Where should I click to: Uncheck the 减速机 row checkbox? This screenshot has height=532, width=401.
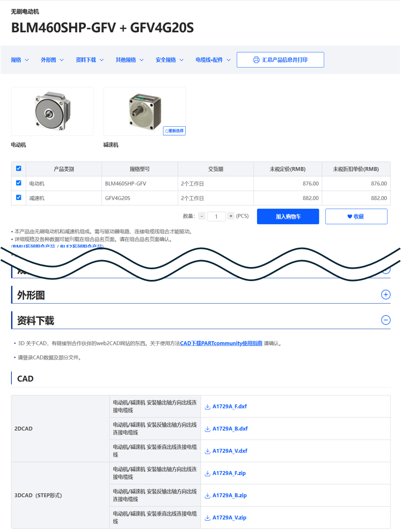(19, 198)
